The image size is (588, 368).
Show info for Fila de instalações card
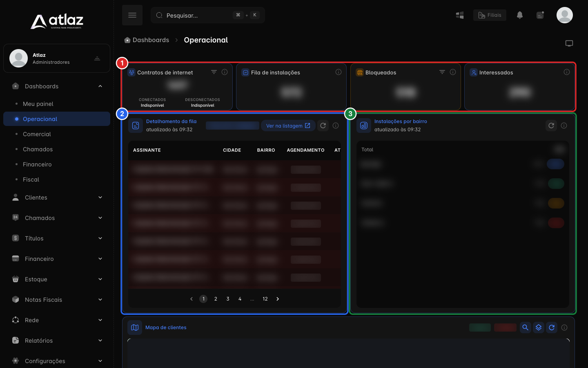pyautogui.click(x=339, y=72)
